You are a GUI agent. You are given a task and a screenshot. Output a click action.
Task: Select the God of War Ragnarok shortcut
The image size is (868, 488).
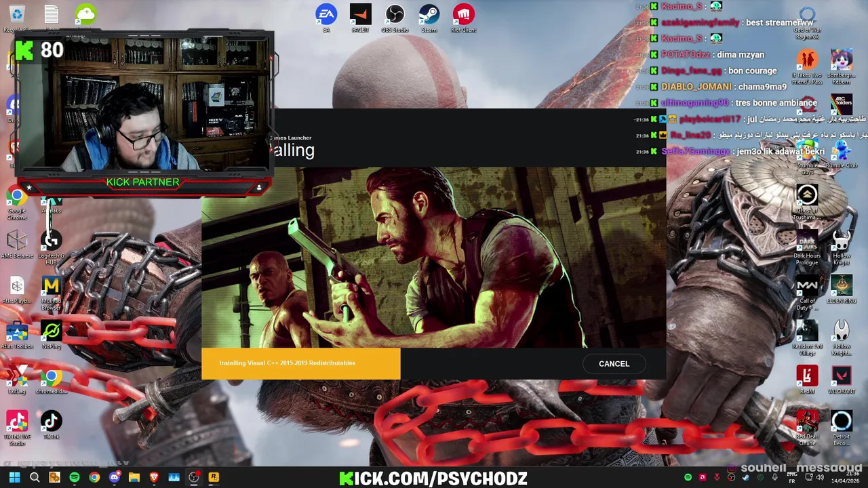[x=807, y=22]
